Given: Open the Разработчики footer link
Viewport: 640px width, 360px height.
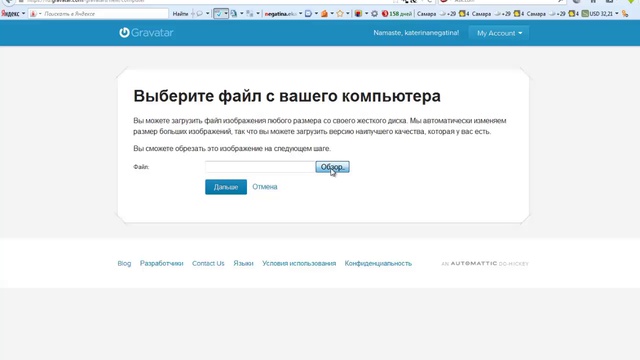Looking at the screenshot, I should tap(162, 264).
